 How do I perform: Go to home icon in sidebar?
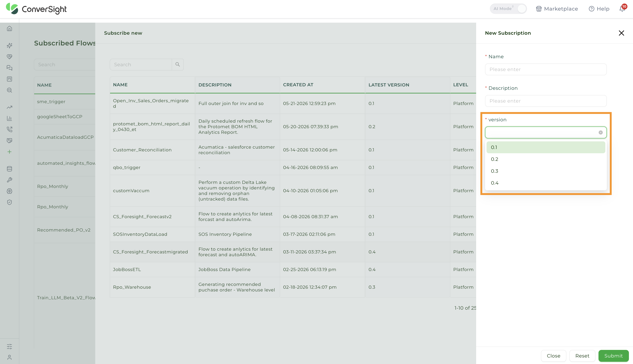click(x=9, y=29)
